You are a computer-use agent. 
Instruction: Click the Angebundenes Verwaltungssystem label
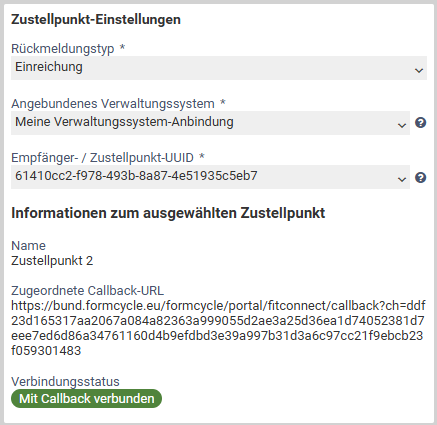[x=113, y=104]
